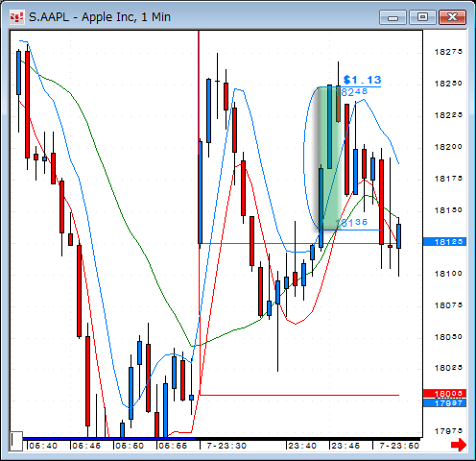
Task: Click the 05:50 time axis label
Action: point(130,446)
